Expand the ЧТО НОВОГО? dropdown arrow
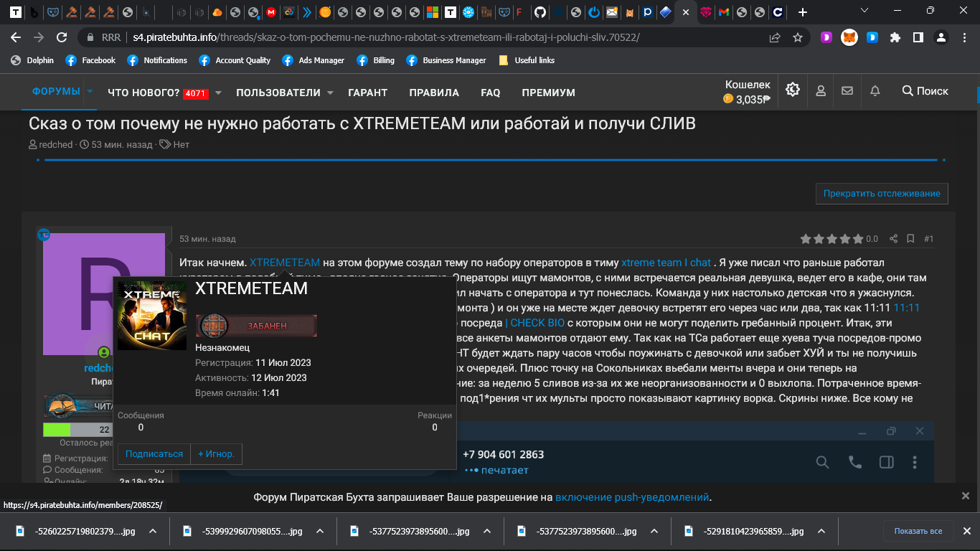Image resolution: width=980 pixels, height=551 pixels. click(218, 93)
